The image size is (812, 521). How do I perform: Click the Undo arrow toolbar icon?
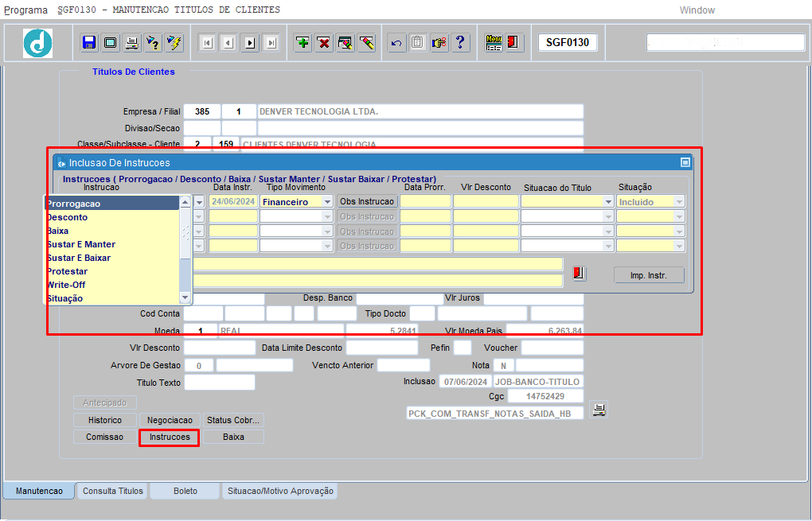(396, 43)
